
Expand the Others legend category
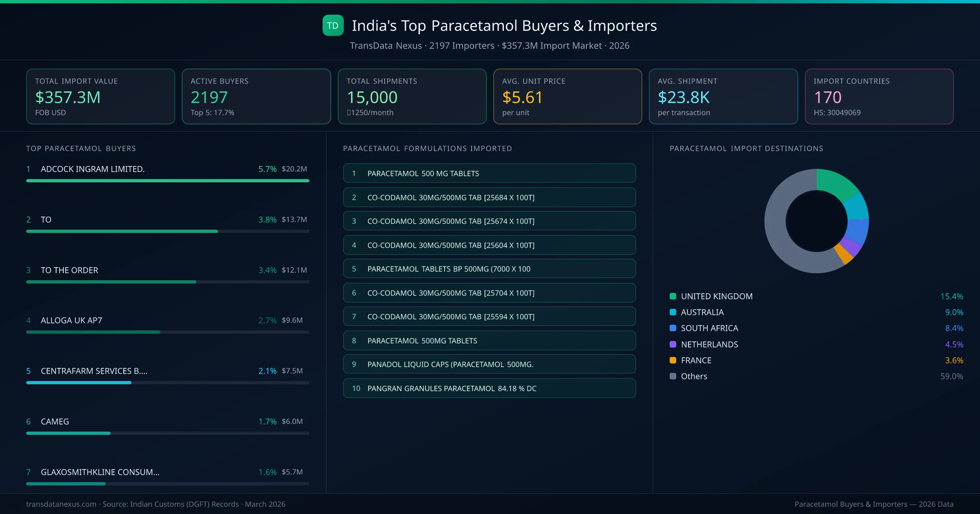693,376
